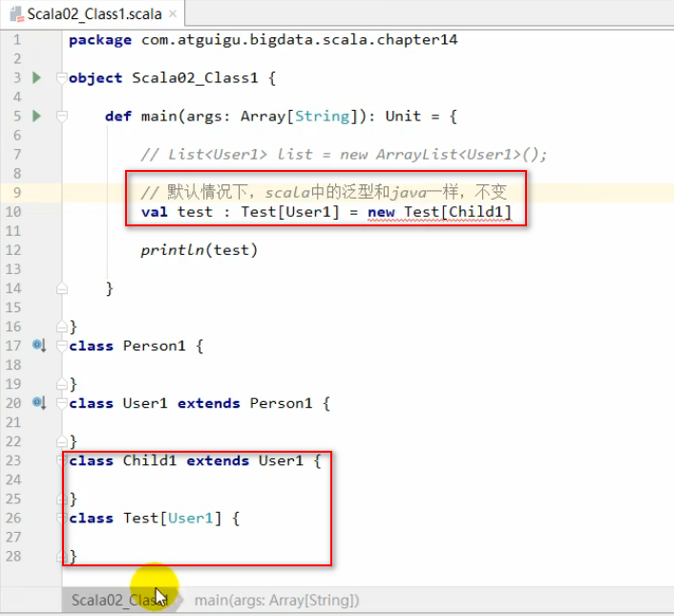
Task: Fold the closing brace of object at line 16
Action: 62,328
